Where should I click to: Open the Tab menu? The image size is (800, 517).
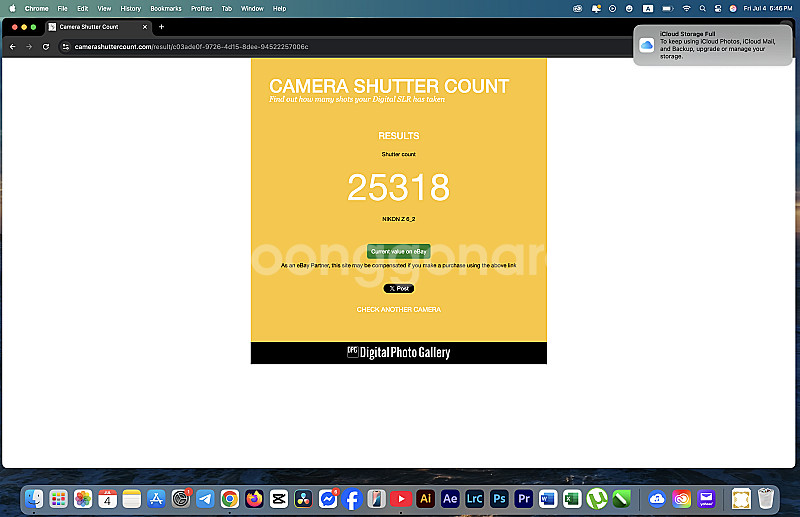coord(227,9)
